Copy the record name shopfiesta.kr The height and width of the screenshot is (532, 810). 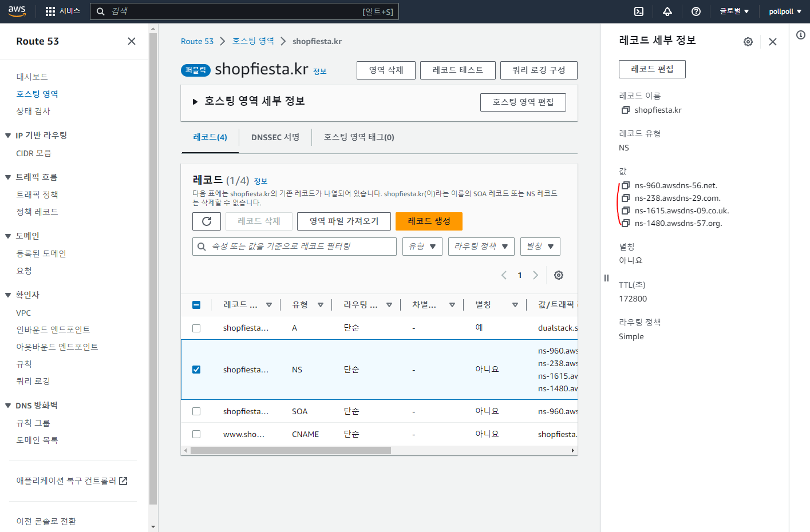tap(626, 110)
